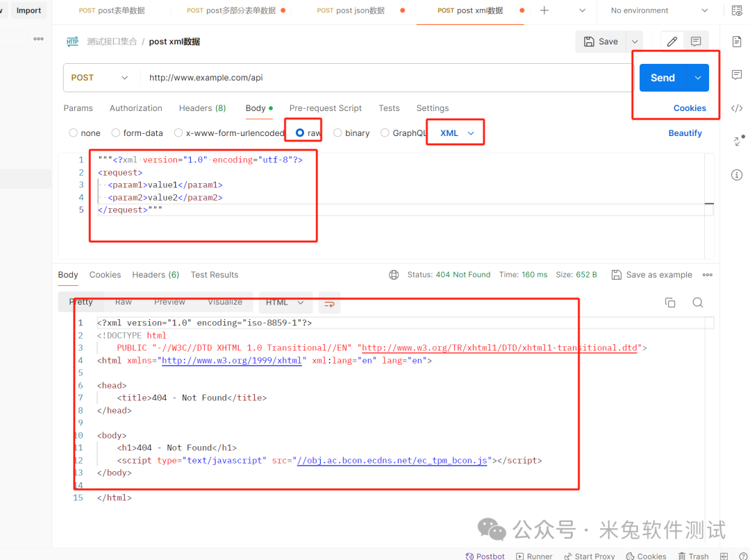Open the code snippet icon
Viewport: 750px width, 560px height.
737,108
